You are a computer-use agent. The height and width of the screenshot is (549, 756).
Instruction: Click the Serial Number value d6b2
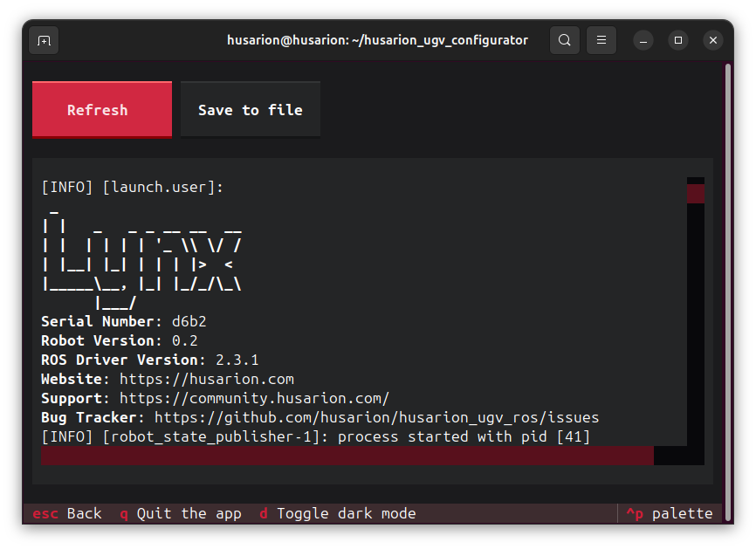[189, 321]
